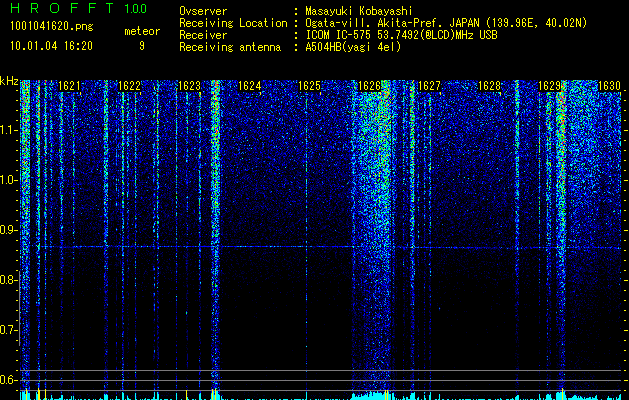Viewport: 629px width, 400px height.
Task: Click the 0.7 kHz axis label
Action: pos(8,330)
